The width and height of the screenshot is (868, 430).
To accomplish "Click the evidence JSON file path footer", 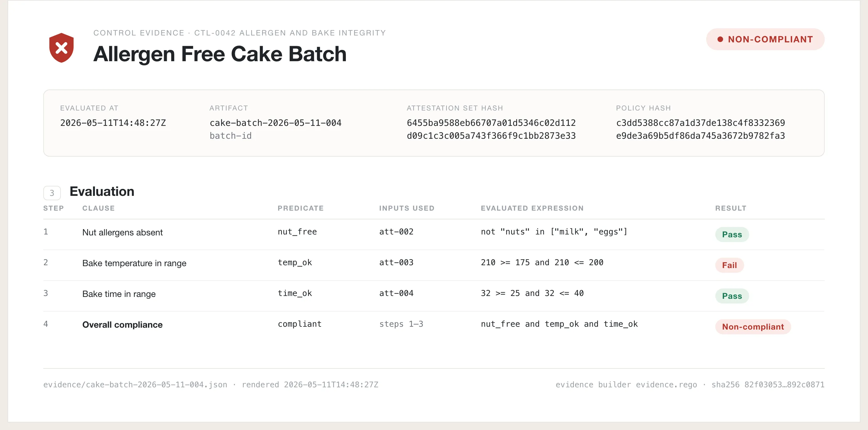I will (x=135, y=384).
